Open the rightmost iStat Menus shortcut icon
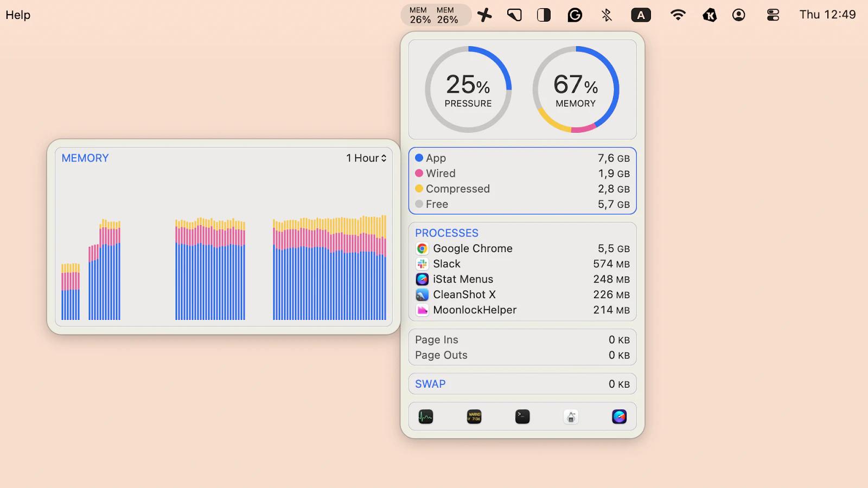Viewport: 868px width, 488px height. point(618,416)
